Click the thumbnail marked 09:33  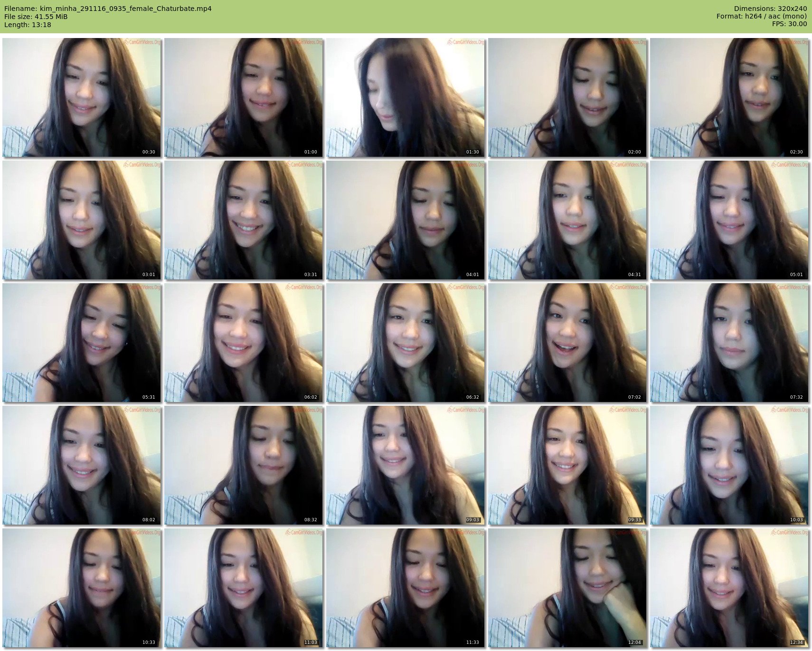(x=567, y=465)
